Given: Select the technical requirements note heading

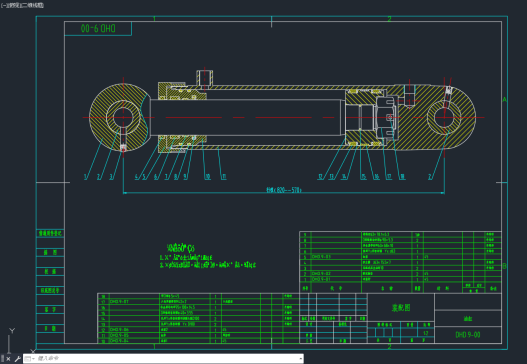Looking at the screenshot, I should (x=180, y=248).
